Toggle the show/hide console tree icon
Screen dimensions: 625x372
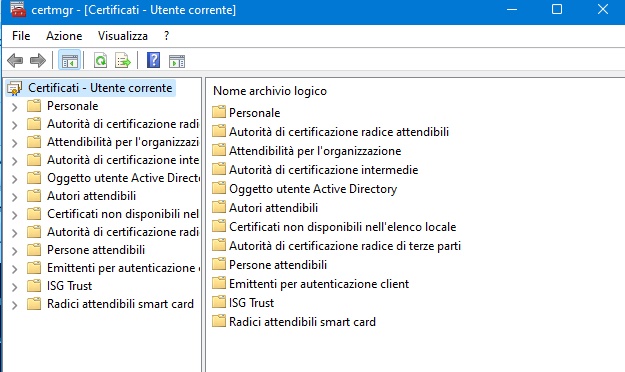pos(70,61)
